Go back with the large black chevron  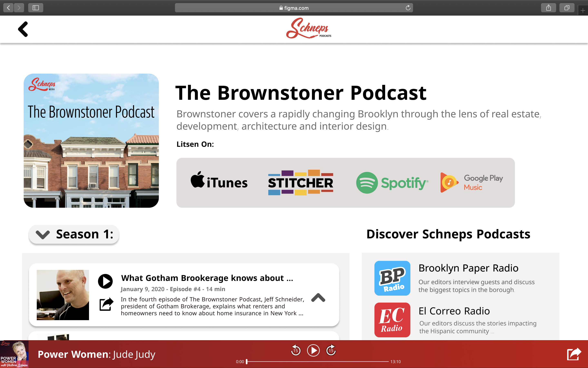[23, 29]
